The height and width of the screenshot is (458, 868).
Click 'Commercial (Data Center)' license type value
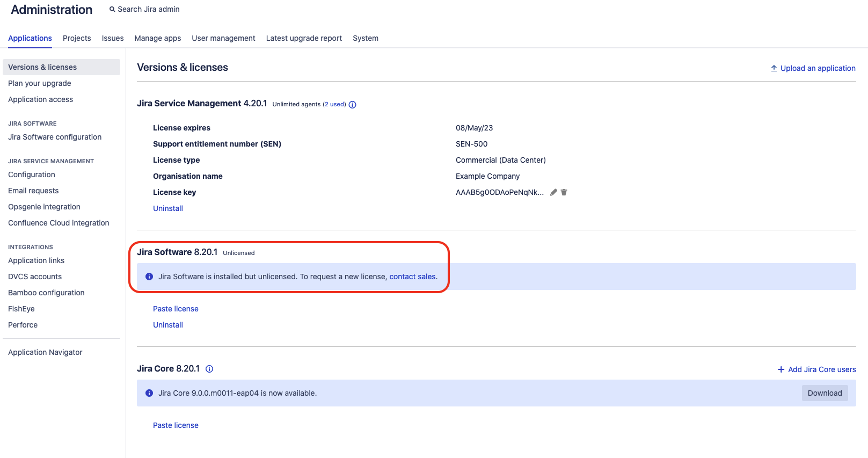pos(501,160)
